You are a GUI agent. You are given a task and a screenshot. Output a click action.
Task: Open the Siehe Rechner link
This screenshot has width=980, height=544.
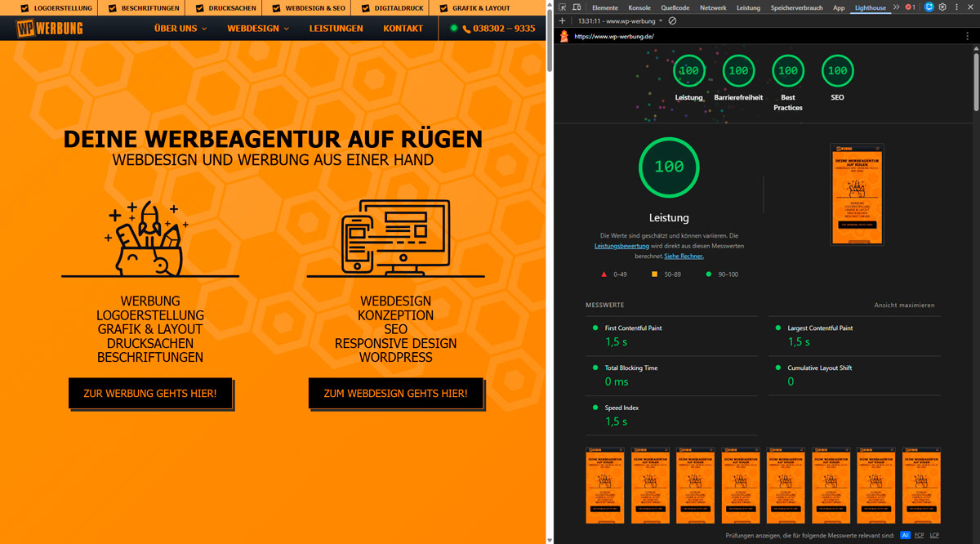[x=684, y=256]
